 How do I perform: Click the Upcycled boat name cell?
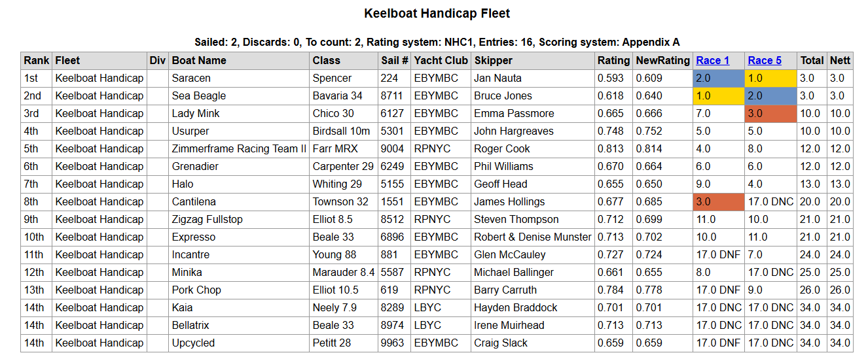pyautogui.click(x=193, y=343)
